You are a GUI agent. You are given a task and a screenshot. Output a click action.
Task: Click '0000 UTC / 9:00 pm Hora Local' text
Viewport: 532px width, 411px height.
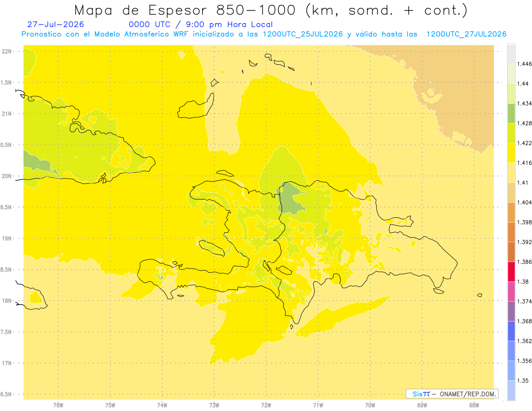tap(201, 24)
